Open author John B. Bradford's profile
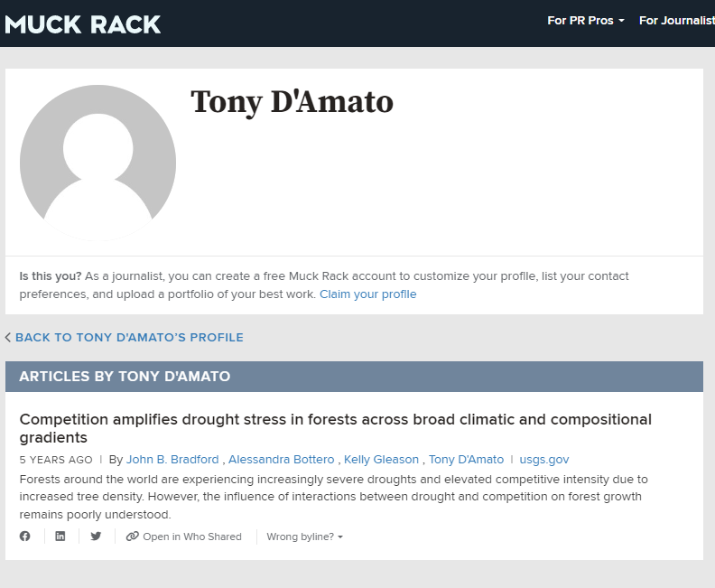 pos(172,460)
